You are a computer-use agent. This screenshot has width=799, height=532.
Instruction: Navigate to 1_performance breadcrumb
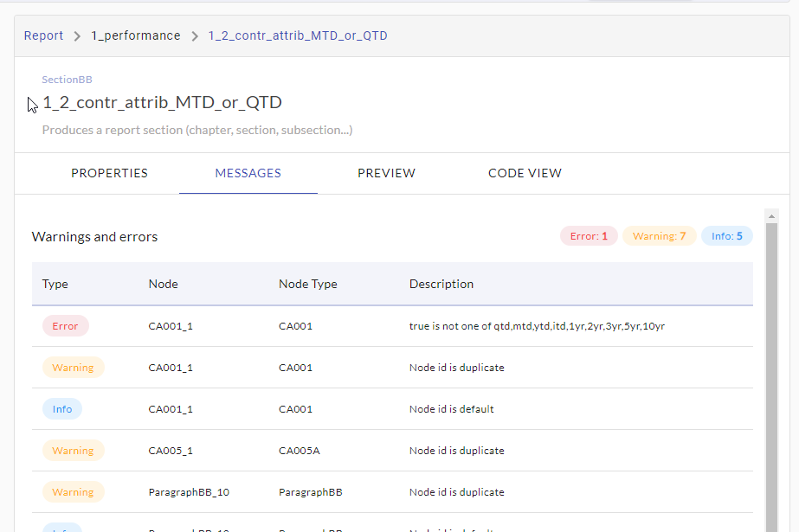point(136,35)
